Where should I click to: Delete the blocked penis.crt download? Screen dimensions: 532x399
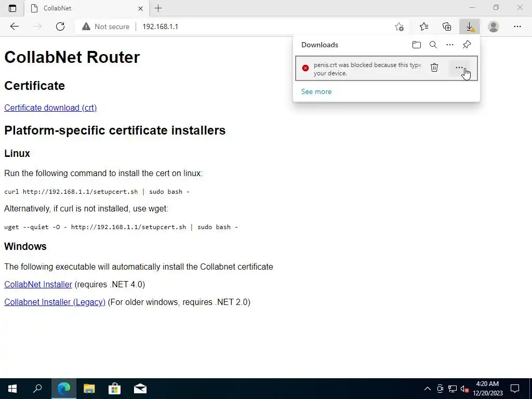434,68
